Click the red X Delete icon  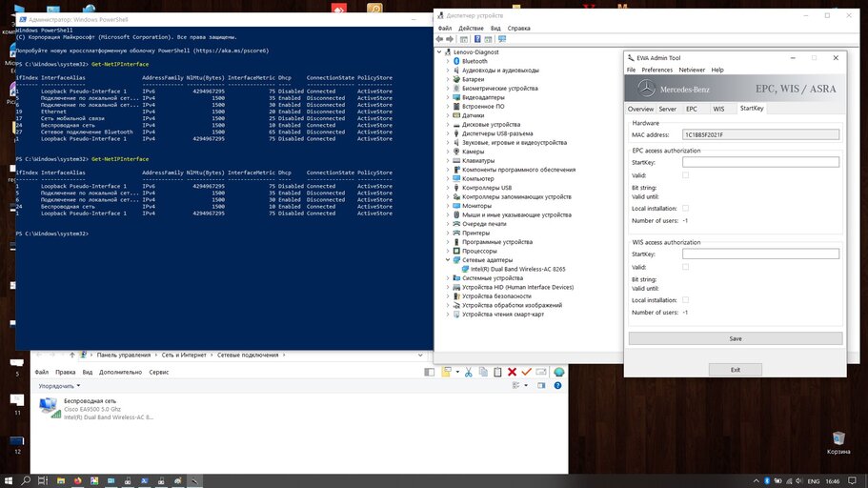(512, 372)
